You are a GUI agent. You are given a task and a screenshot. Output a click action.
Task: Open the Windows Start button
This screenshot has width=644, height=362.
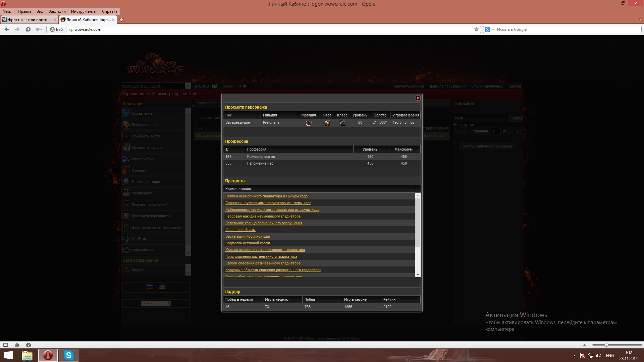tap(8, 355)
